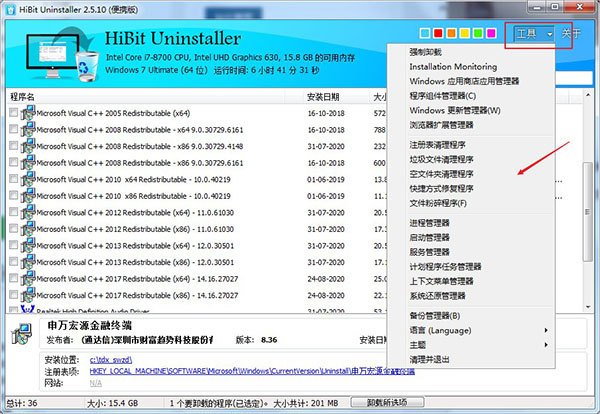Viewport: 600px width, 414px height.
Task: Open the c:\tdx_swzd\ install location link
Action: [111, 360]
